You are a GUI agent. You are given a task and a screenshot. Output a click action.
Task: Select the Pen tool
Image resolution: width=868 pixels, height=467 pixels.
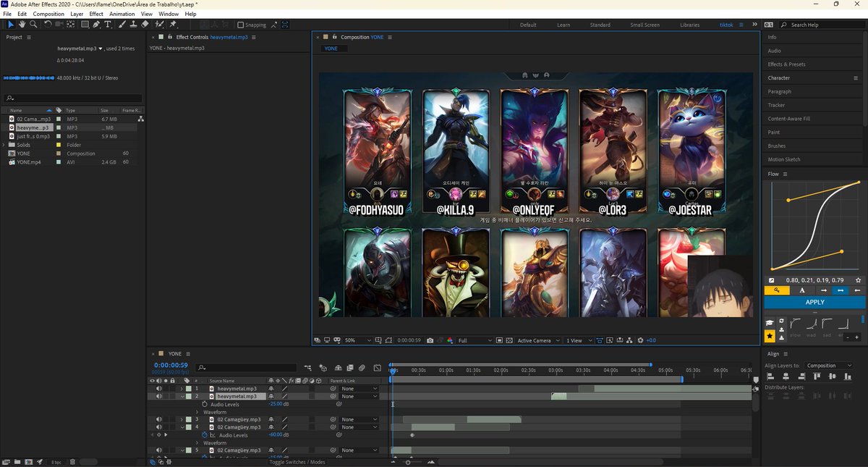(x=98, y=24)
